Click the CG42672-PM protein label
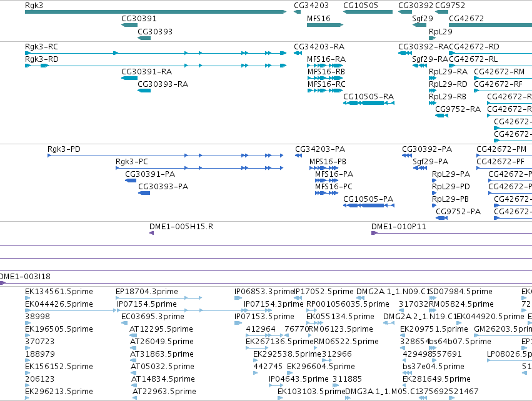The image size is (532, 401). pos(501,149)
